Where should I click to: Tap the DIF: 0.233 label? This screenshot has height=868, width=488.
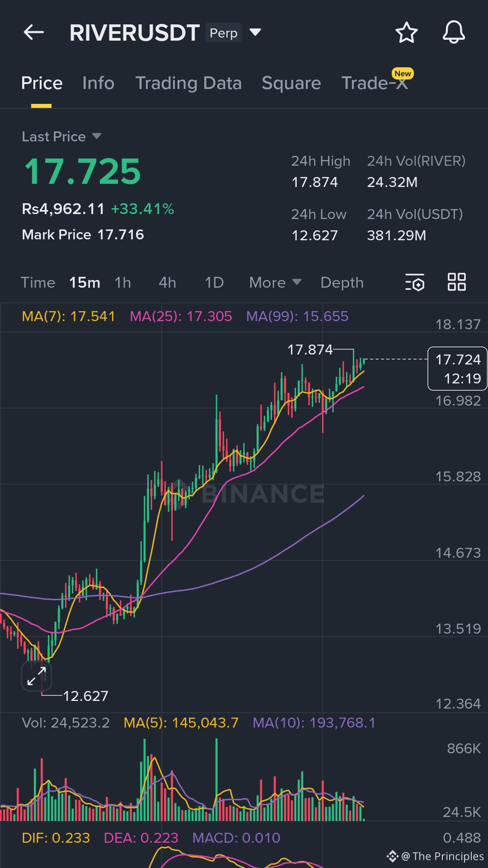tap(56, 838)
